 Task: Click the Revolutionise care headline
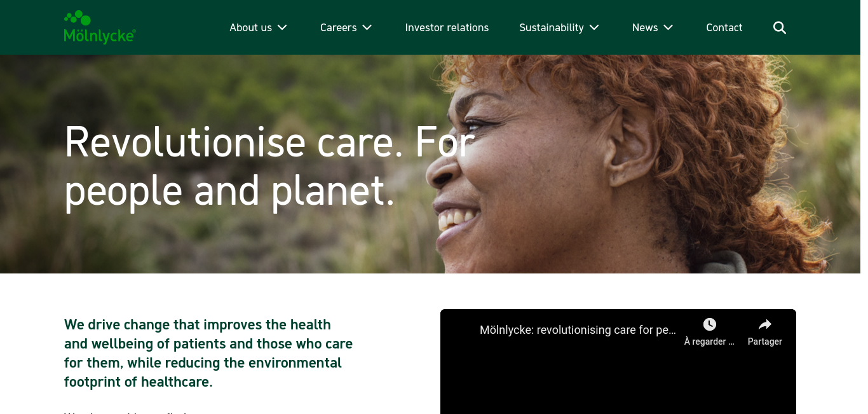(269, 165)
